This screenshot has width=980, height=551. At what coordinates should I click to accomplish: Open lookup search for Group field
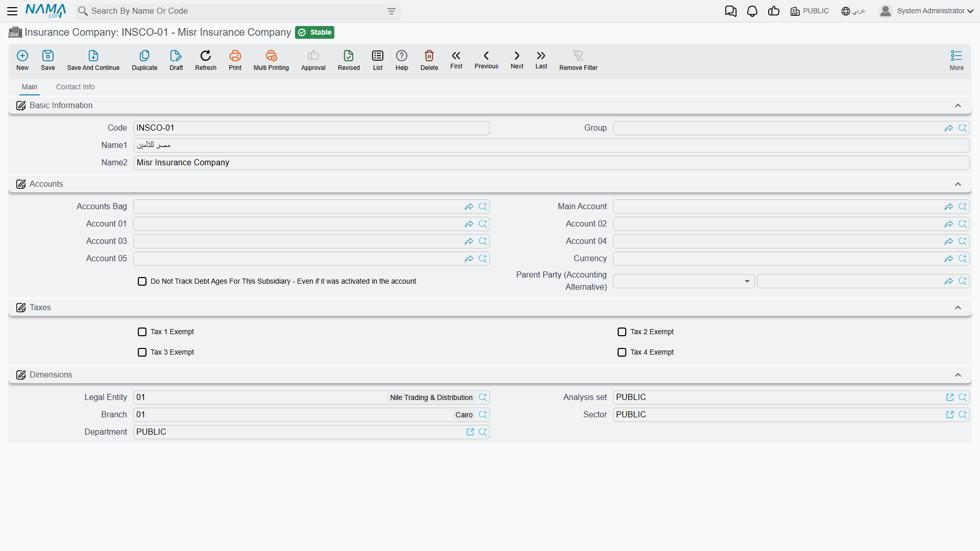click(x=963, y=128)
